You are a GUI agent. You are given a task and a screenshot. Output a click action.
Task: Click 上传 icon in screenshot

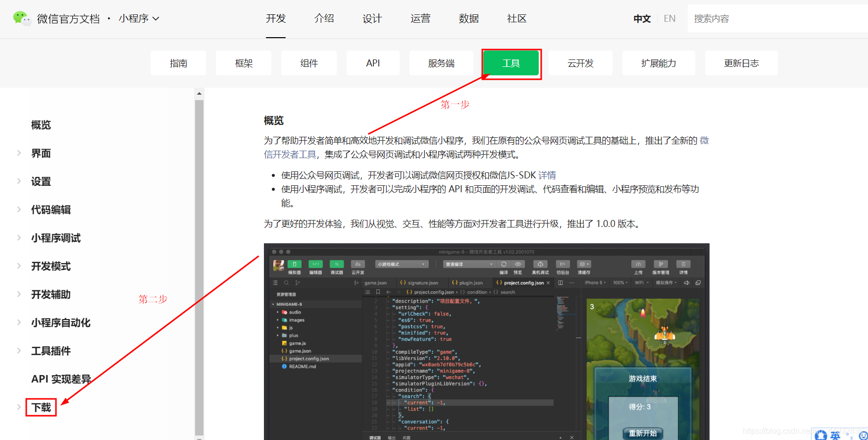pos(638,264)
